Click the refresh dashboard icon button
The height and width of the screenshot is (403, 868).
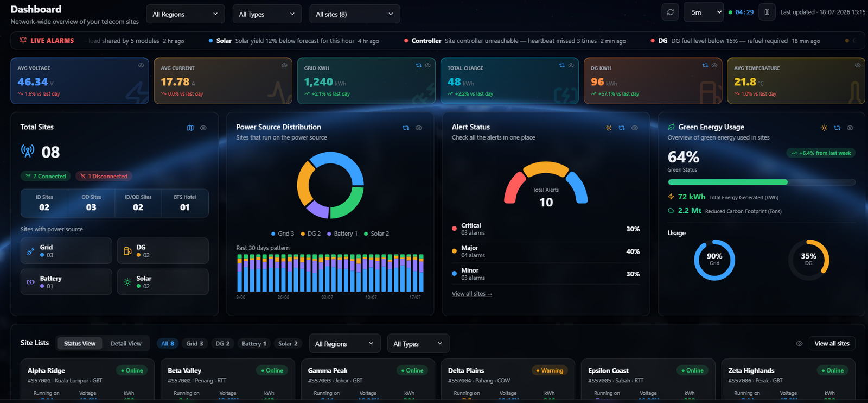670,12
